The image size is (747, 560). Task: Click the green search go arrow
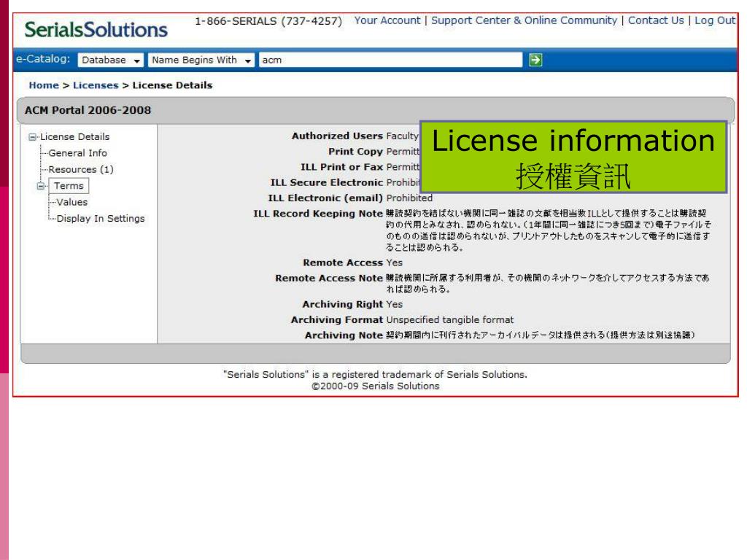coord(535,60)
